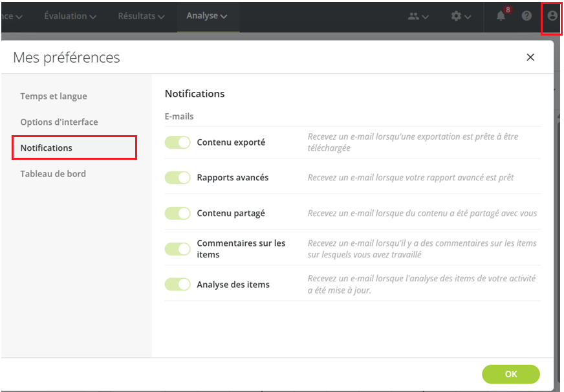
Task: Expand the Résultats menu
Action: (x=142, y=16)
